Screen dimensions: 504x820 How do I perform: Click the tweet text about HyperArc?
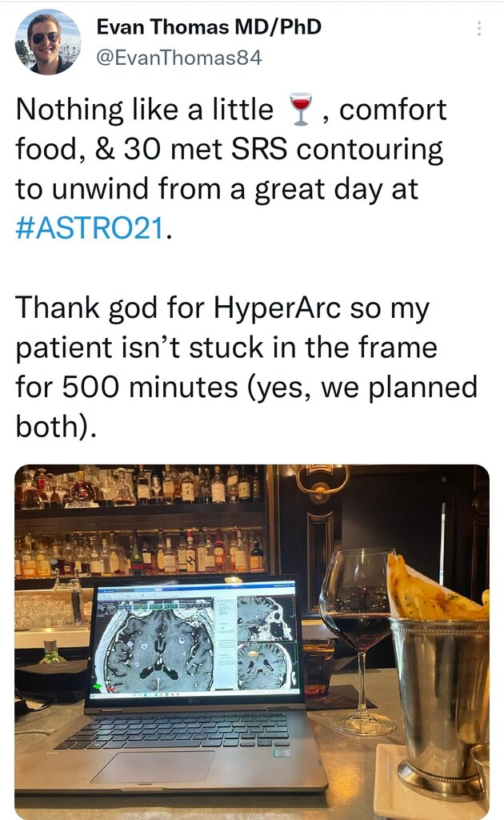pyautogui.click(x=246, y=367)
